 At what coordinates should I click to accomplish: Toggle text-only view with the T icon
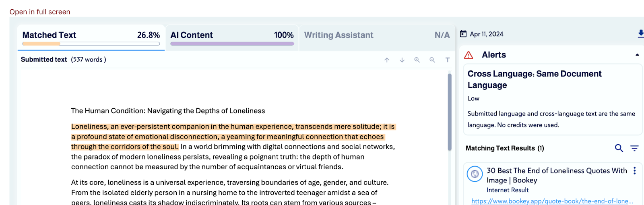tap(447, 60)
